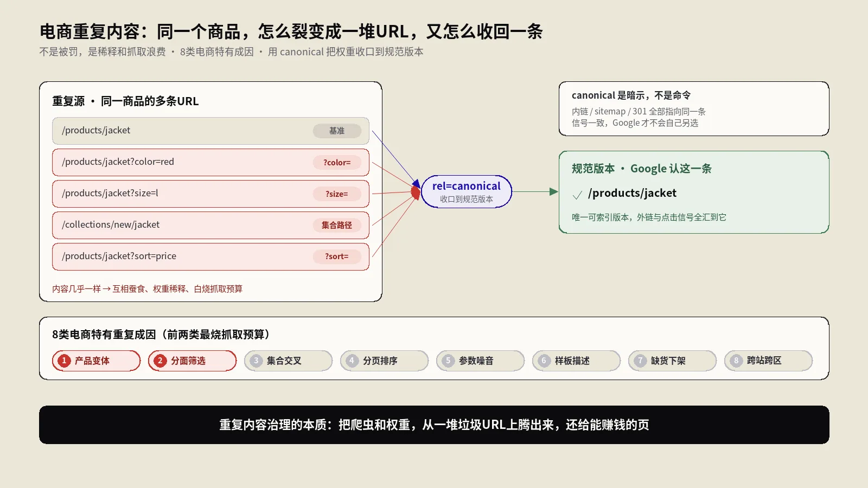Select the /collections/new/jacket URL row
Image resolution: width=868 pixels, height=488 pixels.
(x=210, y=225)
